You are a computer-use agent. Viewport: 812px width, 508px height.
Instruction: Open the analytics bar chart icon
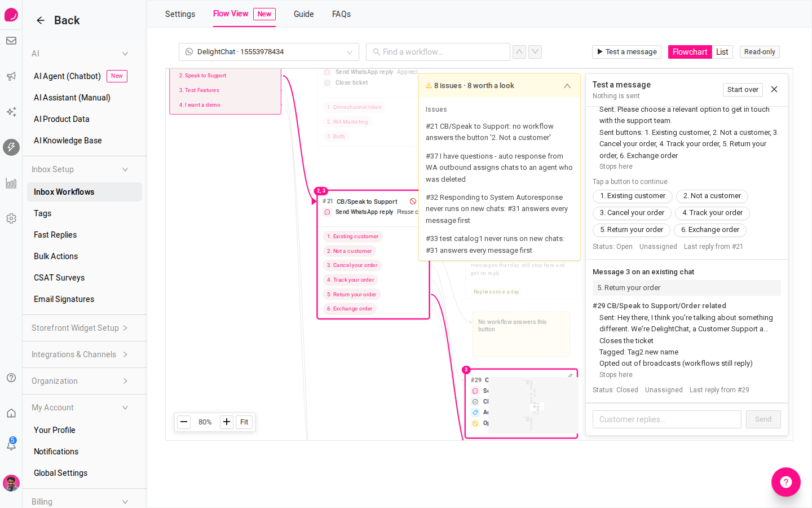click(11, 183)
